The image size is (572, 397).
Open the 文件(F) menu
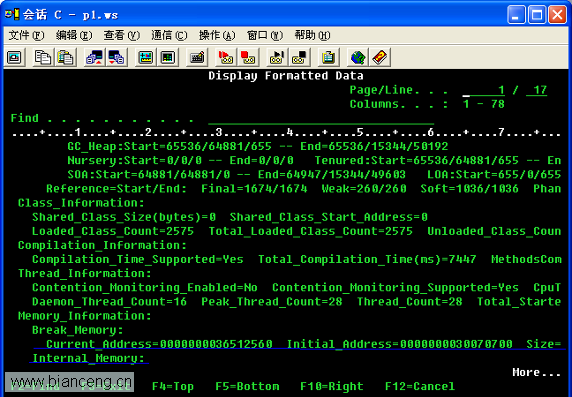pyautogui.click(x=26, y=35)
